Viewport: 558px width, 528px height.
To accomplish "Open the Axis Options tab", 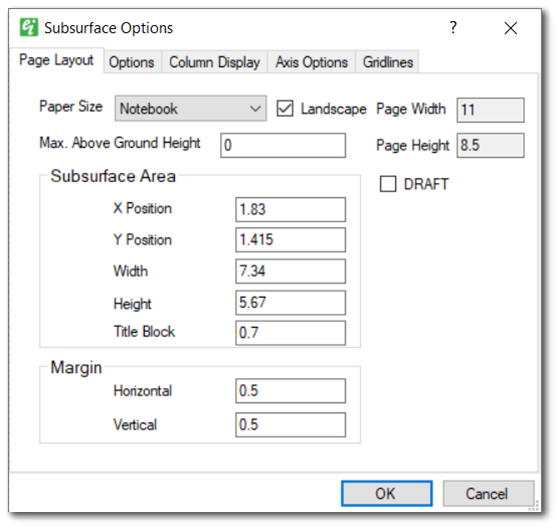I will (x=311, y=62).
